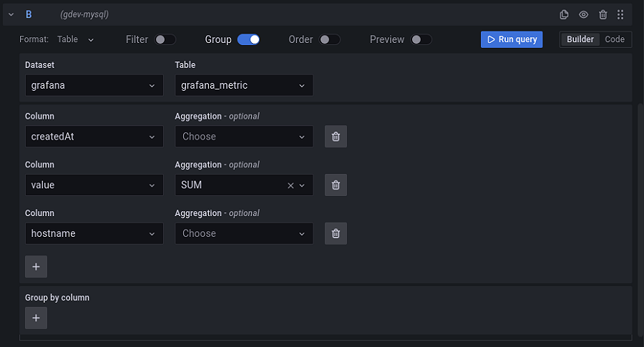Clear the SUM aggregation with the X
The image size is (644, 347).
[291, 185]
